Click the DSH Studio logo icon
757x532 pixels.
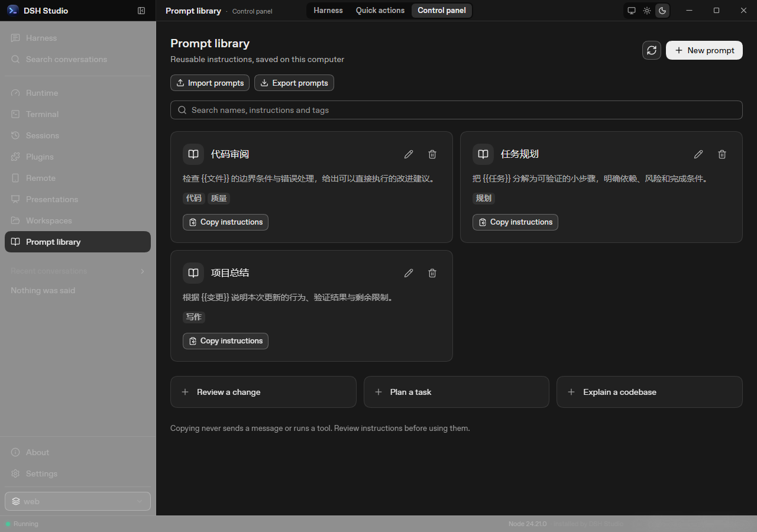[12, 11]
